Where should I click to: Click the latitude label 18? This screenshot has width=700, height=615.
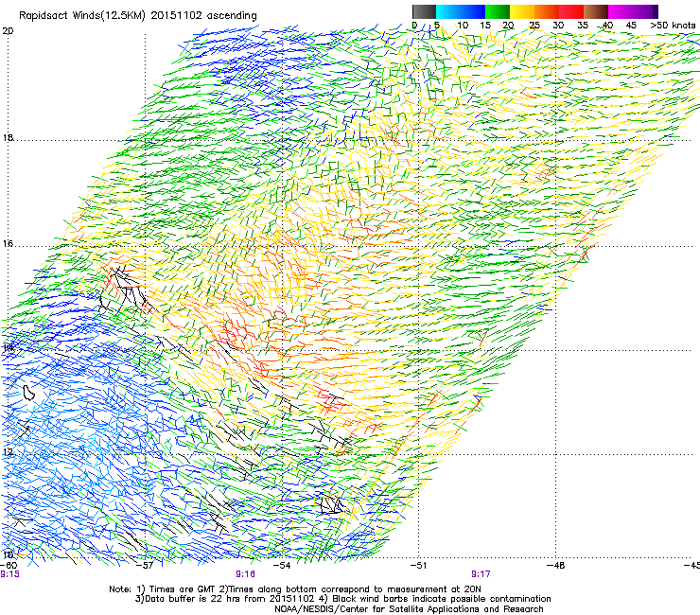(x=8, y=138)
